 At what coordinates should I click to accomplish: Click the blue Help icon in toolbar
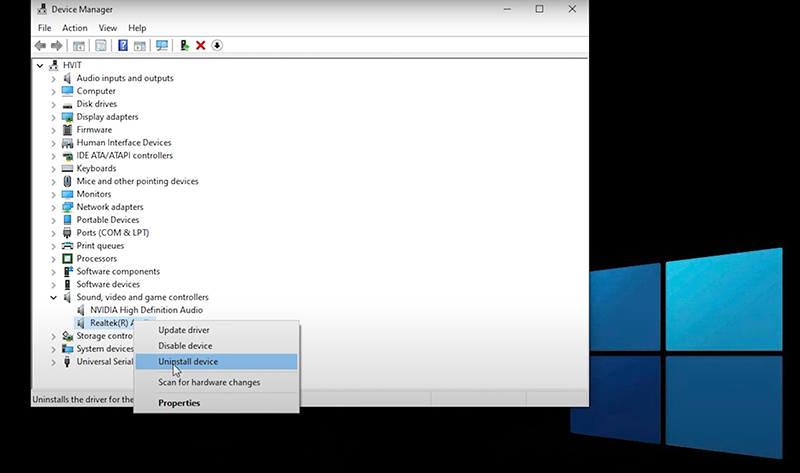tap(123, 46)
